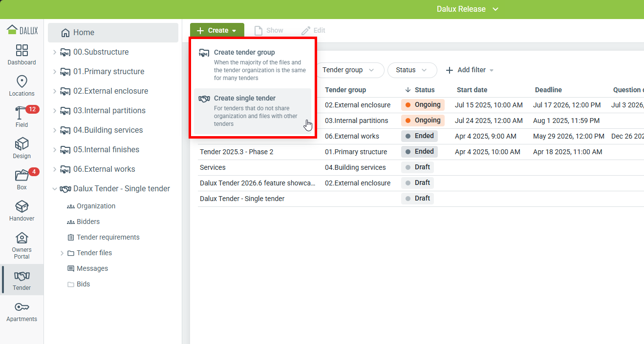644x344 pixels.
Task: Click the 'Apr 4 2025, 9:00 AM' start date
Action: click(x=485, y=136)
